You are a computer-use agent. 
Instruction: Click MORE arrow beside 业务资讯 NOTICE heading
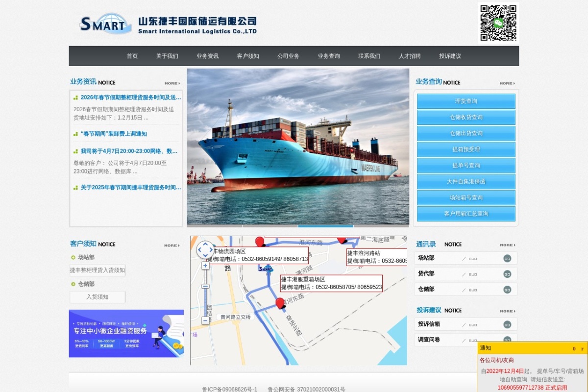pos(172,83)
